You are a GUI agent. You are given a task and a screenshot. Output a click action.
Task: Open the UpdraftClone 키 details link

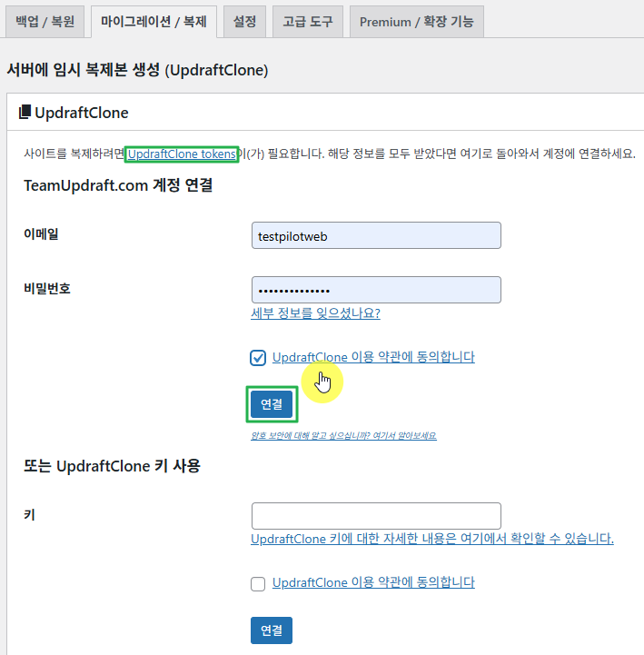coord(431,539)
